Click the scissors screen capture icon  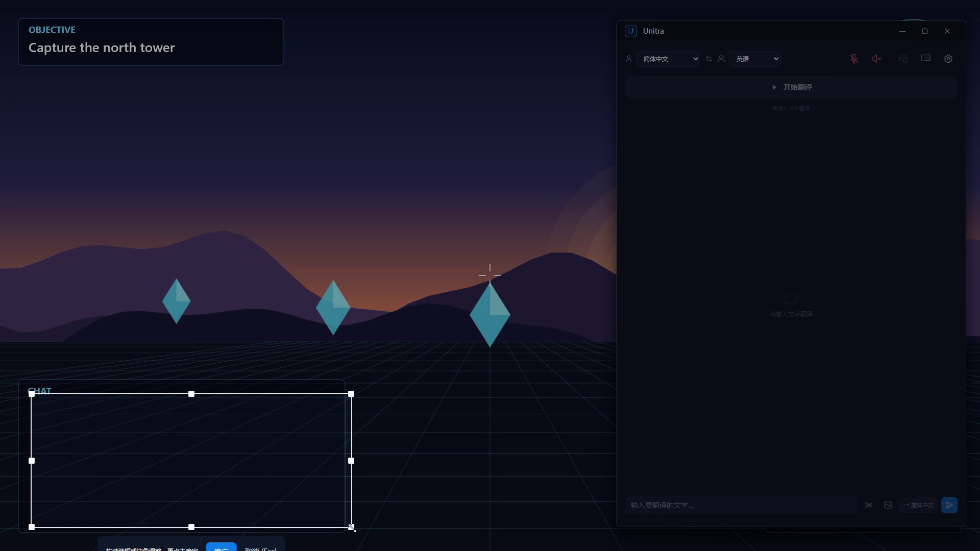point(869,505)
